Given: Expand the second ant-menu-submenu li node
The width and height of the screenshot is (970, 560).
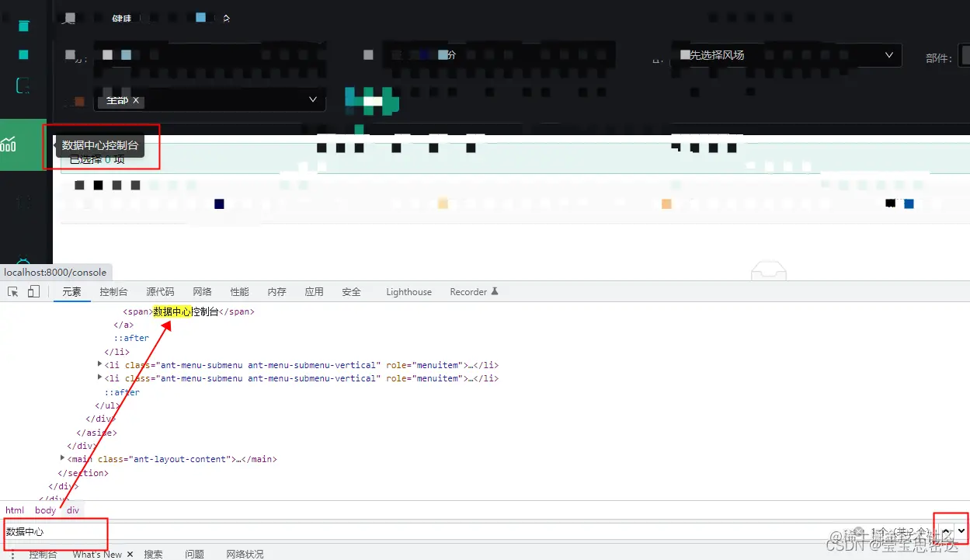Looking at the screenshot, I should coord(99,377).
